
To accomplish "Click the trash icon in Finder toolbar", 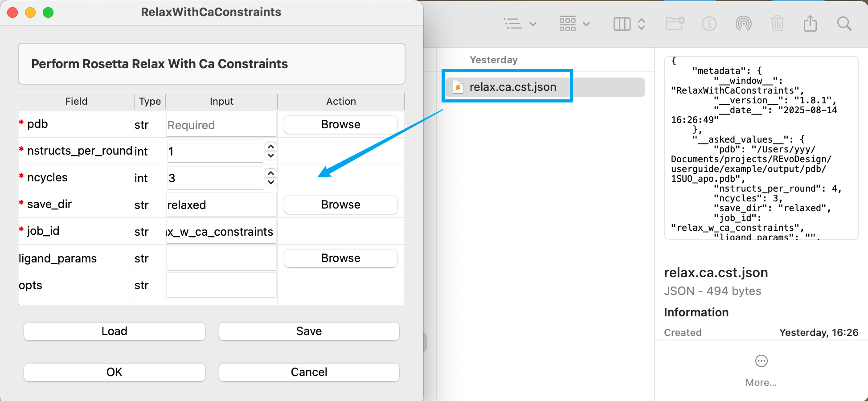I will pyautogui.click(x=777, y=23).
